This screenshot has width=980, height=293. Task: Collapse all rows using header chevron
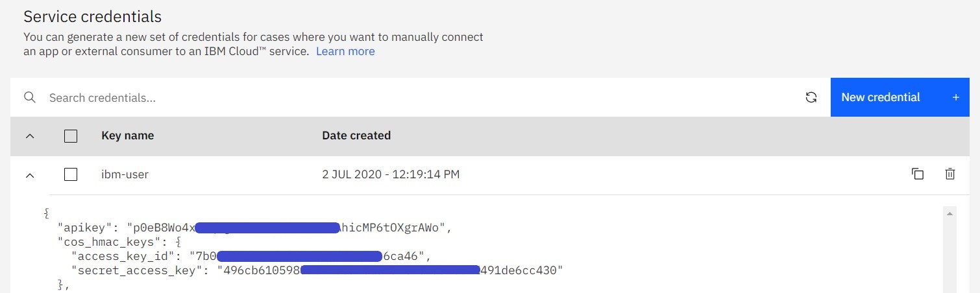[29, 136]
